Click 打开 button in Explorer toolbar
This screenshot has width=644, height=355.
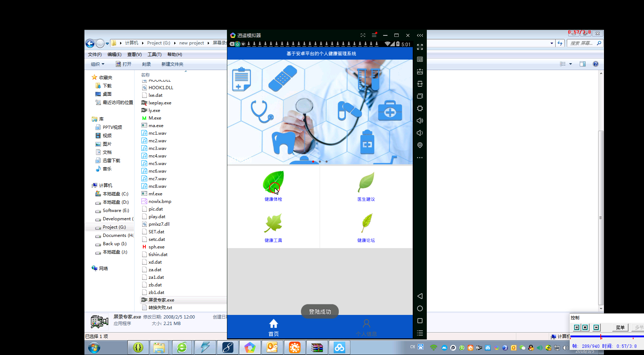pos(123,64)
